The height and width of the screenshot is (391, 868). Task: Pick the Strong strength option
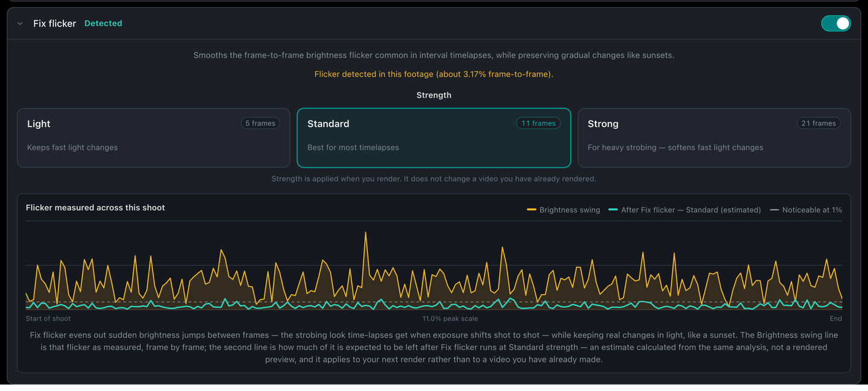point(714,138)
